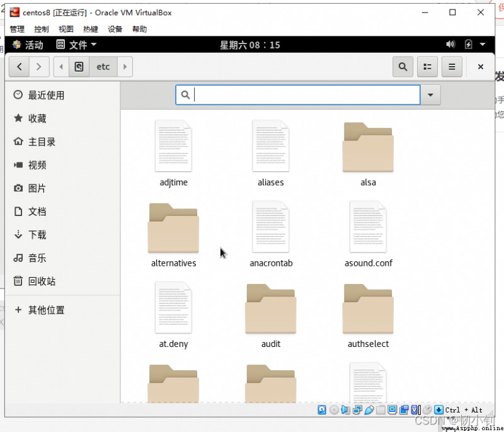Open 最近使用 in the sidebar
Image resolution: width=504 pixels, height=432 pixels.
pos(62,95)
